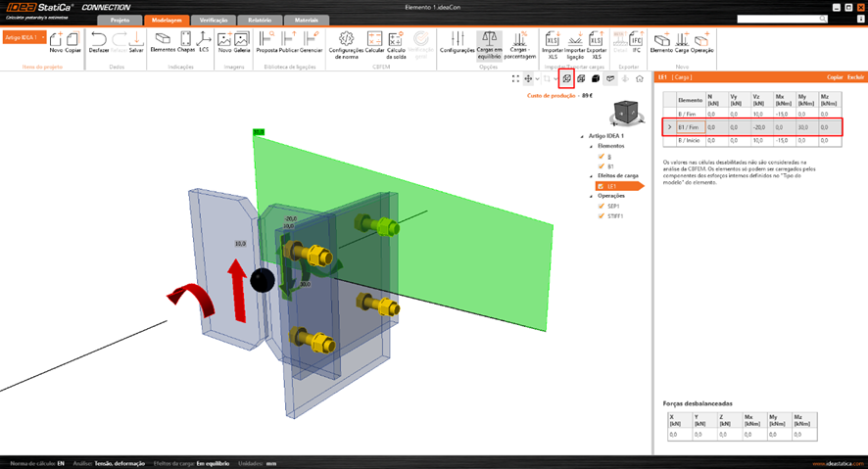Open the Relatório tab
The image size is (868, 469).
(260, 20)
